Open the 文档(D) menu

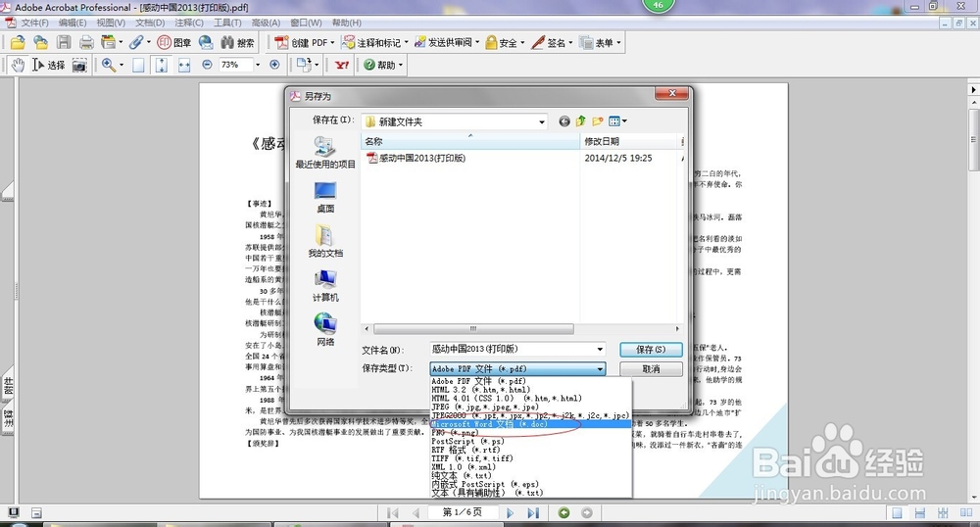[150, 23]
